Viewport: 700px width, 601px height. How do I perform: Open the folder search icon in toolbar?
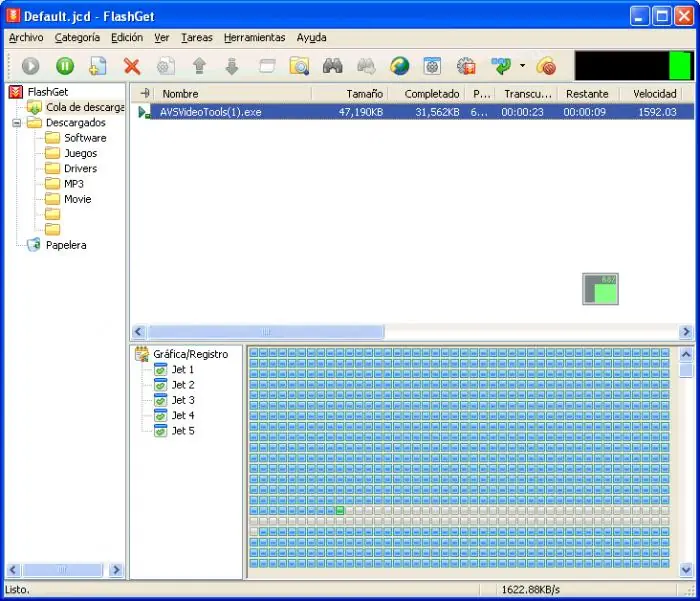click(299, 66)
